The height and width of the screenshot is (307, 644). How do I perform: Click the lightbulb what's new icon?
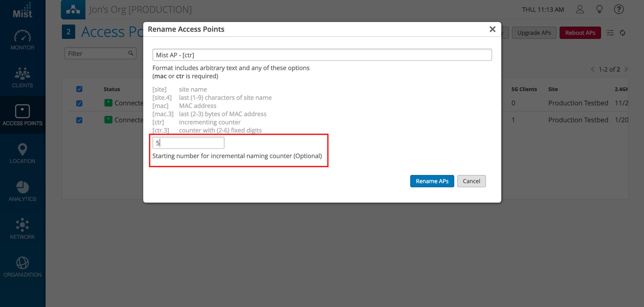click(599, 9)
